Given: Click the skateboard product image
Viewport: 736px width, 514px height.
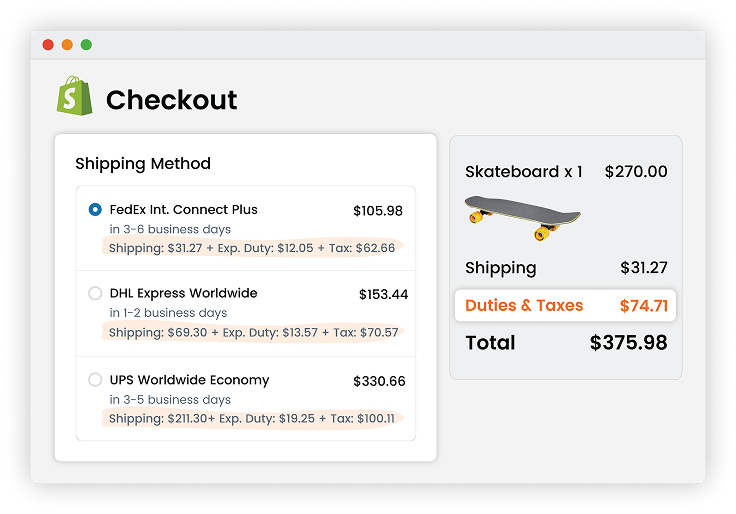Looking at the screenshot, I should [522, 217].
